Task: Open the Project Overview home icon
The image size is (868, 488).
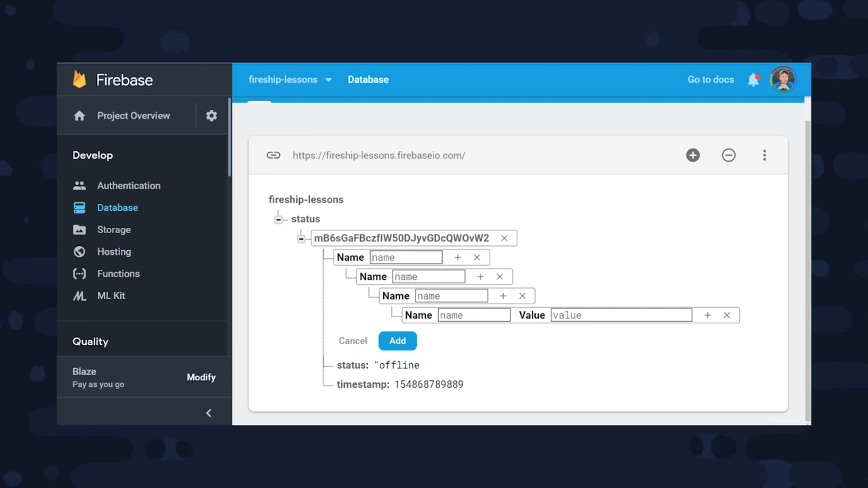Action: click(x=80, y=116)
